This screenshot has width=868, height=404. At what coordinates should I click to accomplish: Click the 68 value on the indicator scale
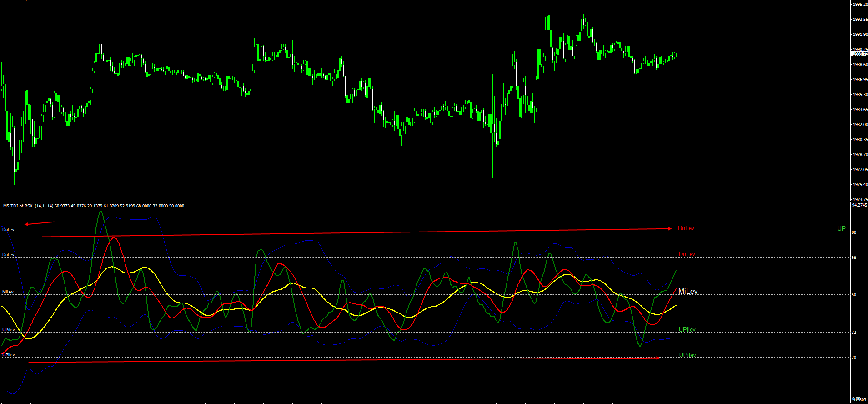[854, 258]
